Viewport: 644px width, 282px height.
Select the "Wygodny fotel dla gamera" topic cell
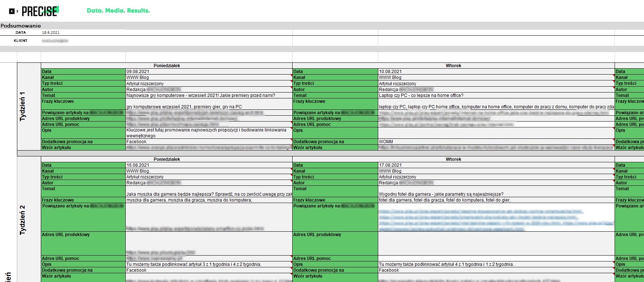(x=441, y=194)
